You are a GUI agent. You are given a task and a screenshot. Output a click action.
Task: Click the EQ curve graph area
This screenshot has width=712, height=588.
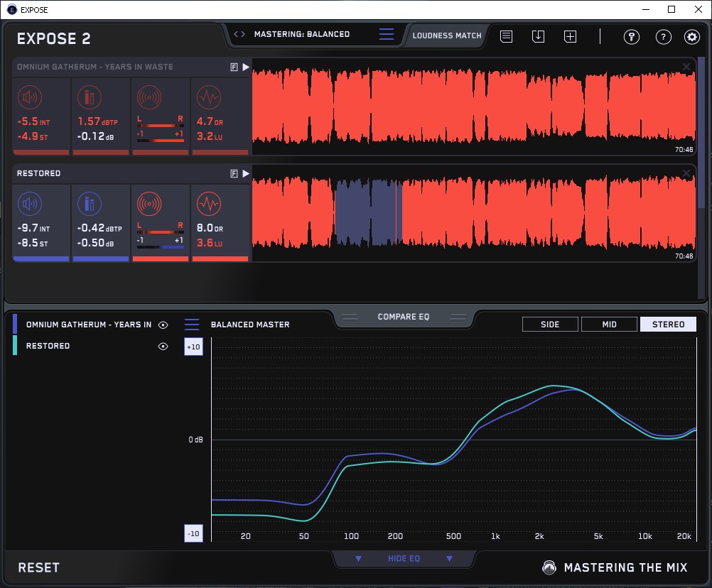453,440
